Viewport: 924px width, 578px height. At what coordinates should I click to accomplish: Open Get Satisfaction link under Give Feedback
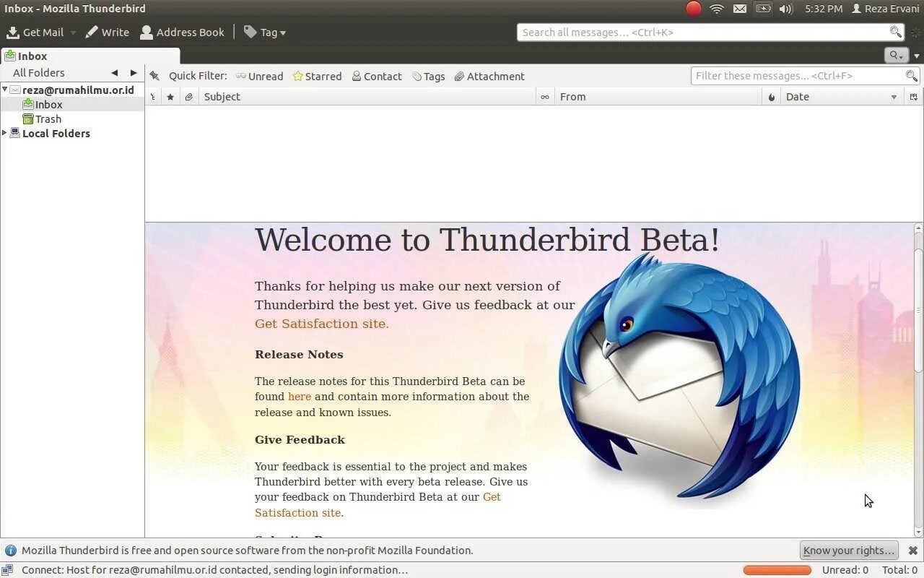click(378, 505)
